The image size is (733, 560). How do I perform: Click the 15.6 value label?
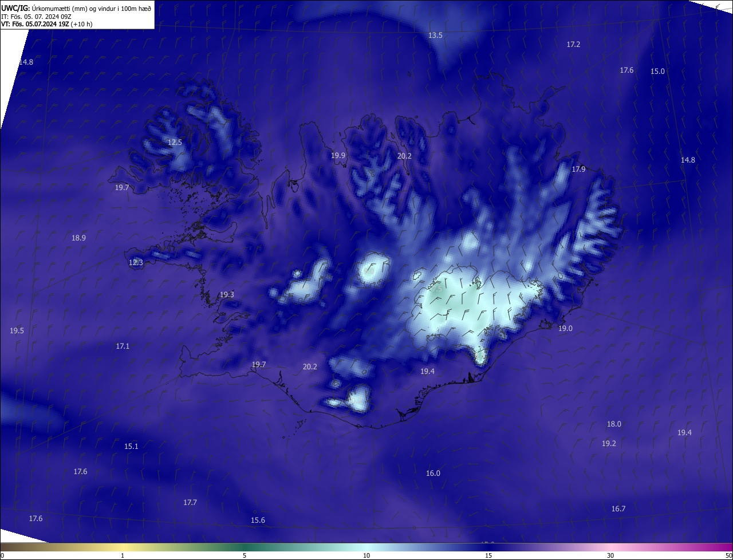pos(258,520)
